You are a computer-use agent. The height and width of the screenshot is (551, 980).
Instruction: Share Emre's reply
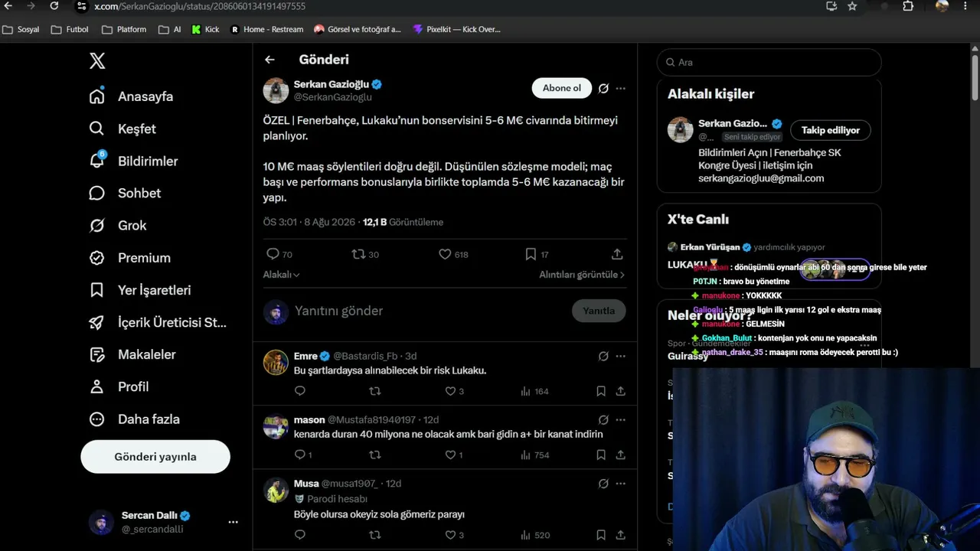[621, 391]
